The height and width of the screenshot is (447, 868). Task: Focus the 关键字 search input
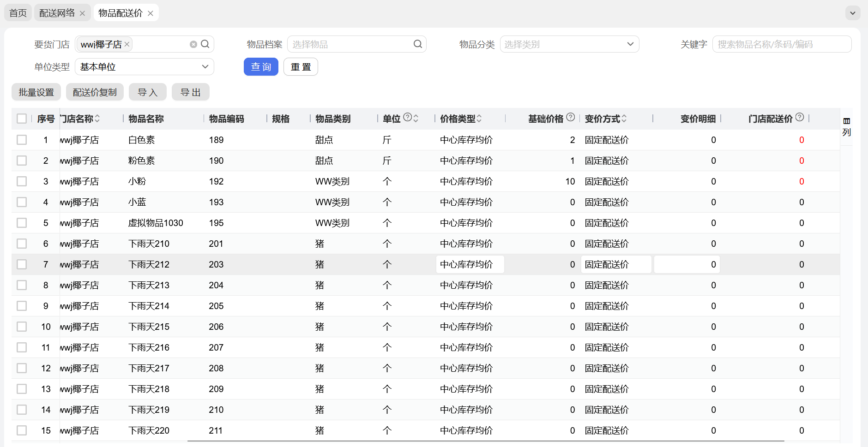[x=781, y=44]
